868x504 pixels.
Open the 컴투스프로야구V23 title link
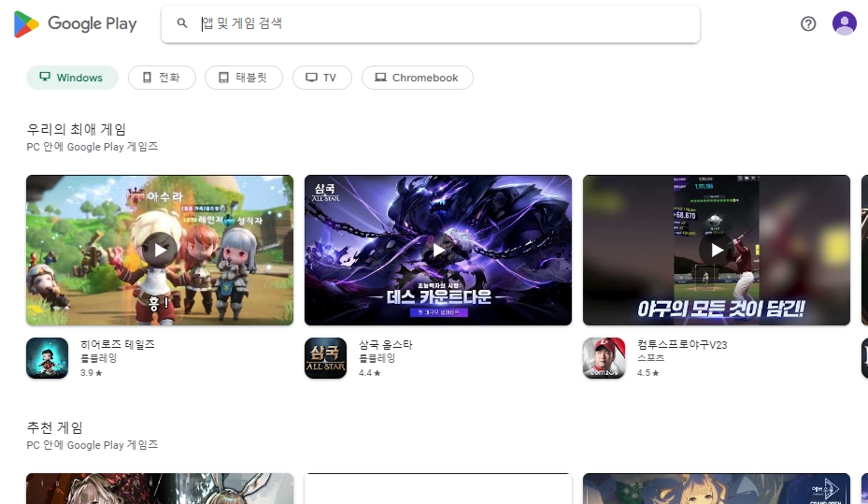point(682,344)
